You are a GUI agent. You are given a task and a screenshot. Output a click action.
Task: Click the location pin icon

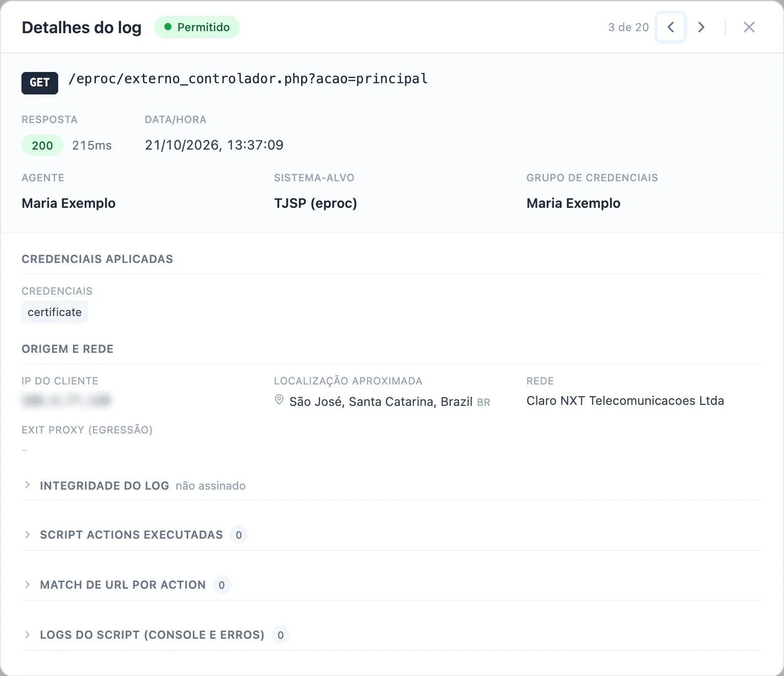point(279,400)
